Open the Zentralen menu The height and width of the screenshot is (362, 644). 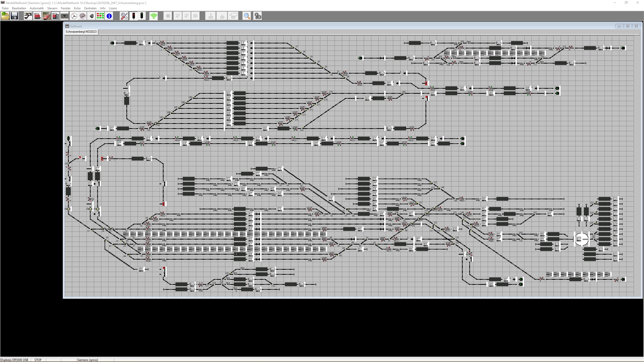[90, 8]
